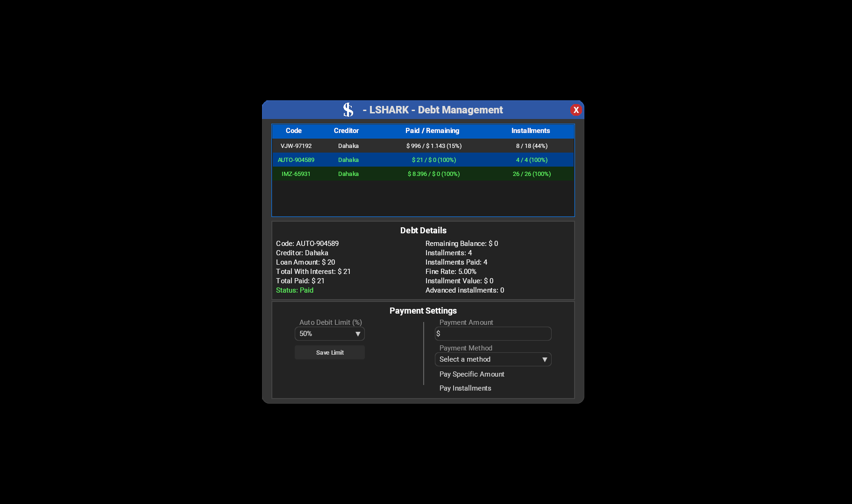
Task: Click the Fine Rate: 5.00% text
Action: tap(451, 272)
